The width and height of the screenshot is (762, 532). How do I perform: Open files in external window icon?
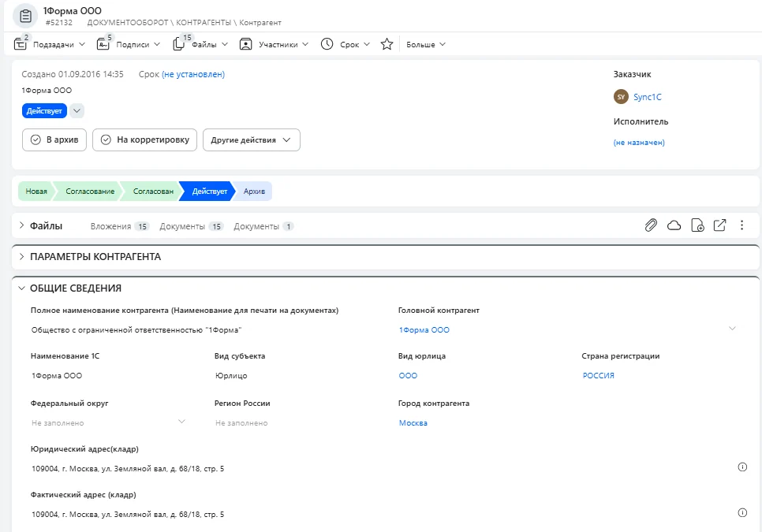pos(719,225)
